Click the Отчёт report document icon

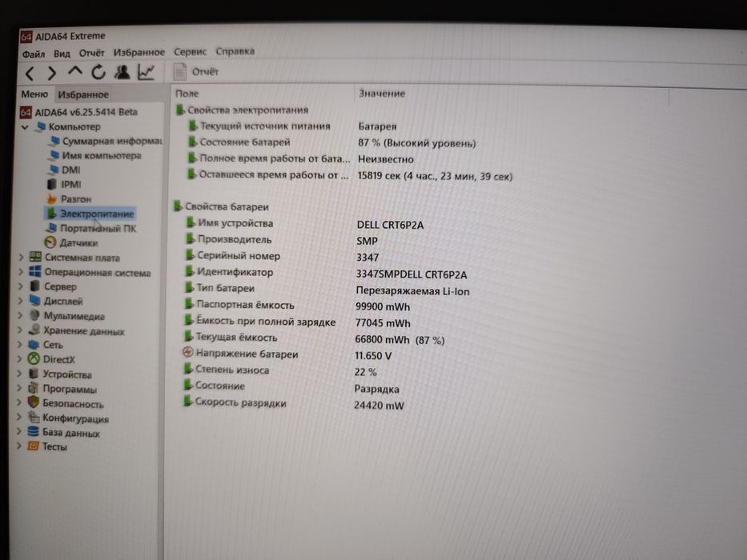(179, 71)
